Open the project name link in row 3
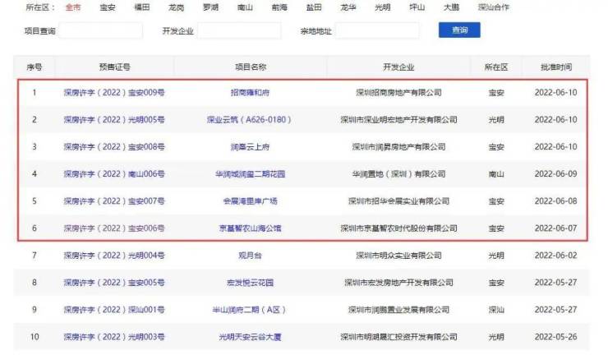This screenshot has width=608, height=364. pos(250,147)
